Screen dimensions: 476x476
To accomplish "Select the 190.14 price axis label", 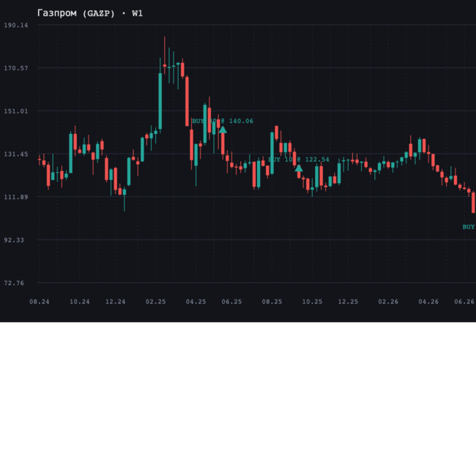I will [16, 25].
